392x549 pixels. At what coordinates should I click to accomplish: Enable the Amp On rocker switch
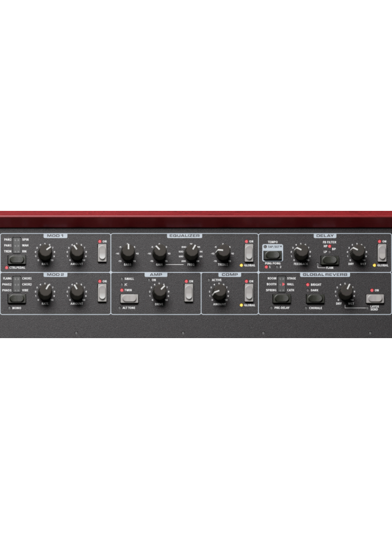click(x=189, y=293)
